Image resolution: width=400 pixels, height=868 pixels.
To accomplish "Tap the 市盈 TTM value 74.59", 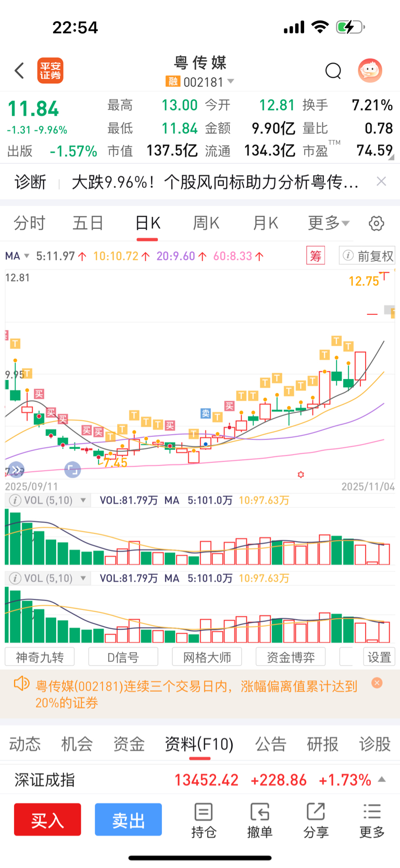I will click(x=374, y=151).
